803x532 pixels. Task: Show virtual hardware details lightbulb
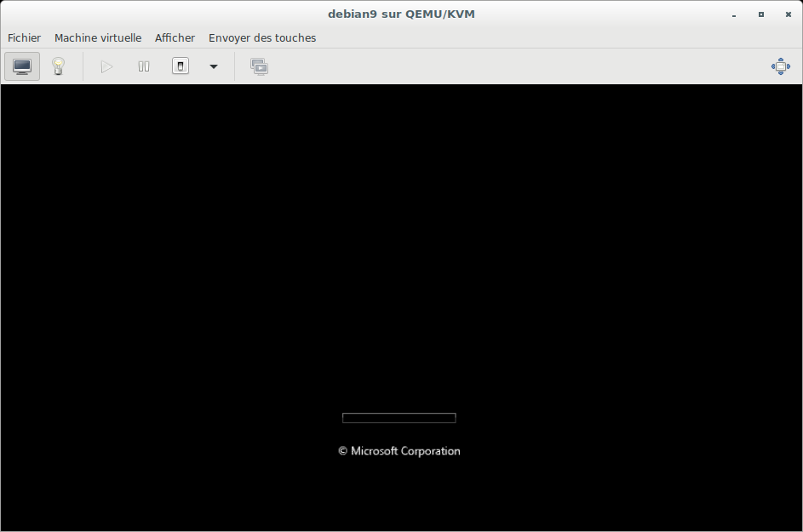(59, 66)
